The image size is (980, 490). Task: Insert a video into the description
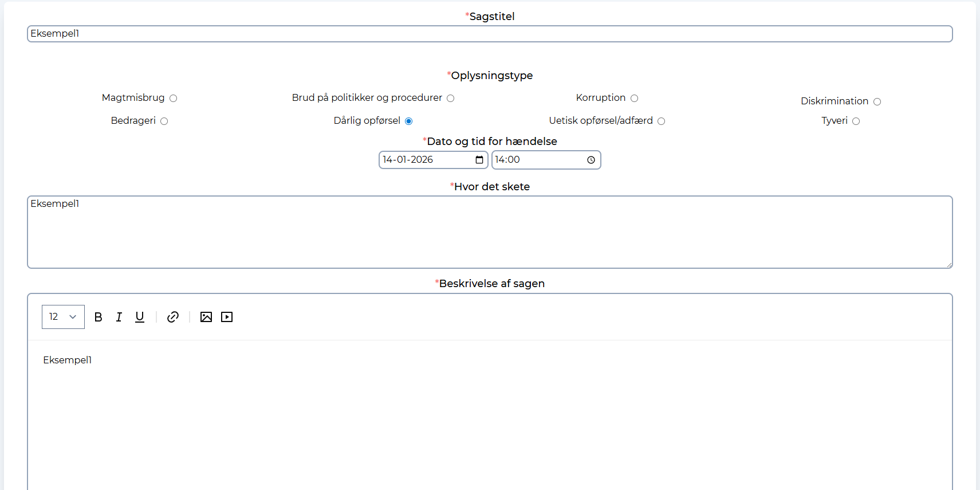(x=227, y=317)
